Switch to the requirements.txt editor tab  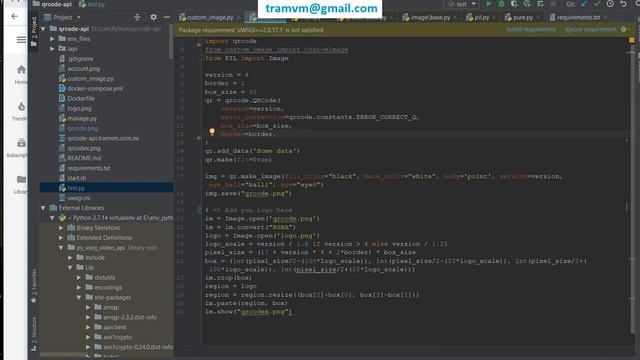(578, 18)
